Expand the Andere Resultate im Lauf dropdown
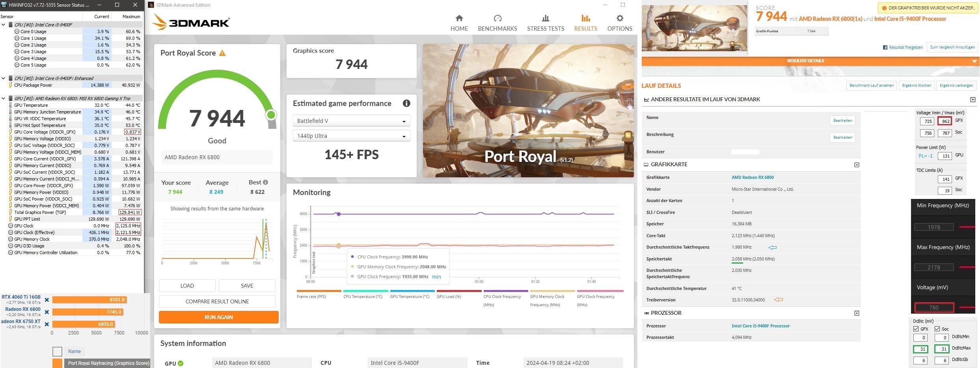 pyautogui.click(x=973, y=100)
